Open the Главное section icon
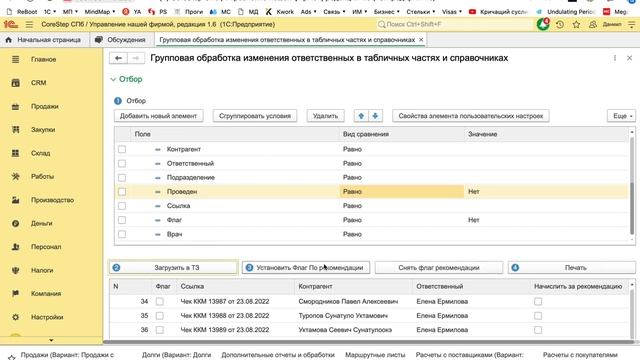640x360 pixels. (16, 59)
